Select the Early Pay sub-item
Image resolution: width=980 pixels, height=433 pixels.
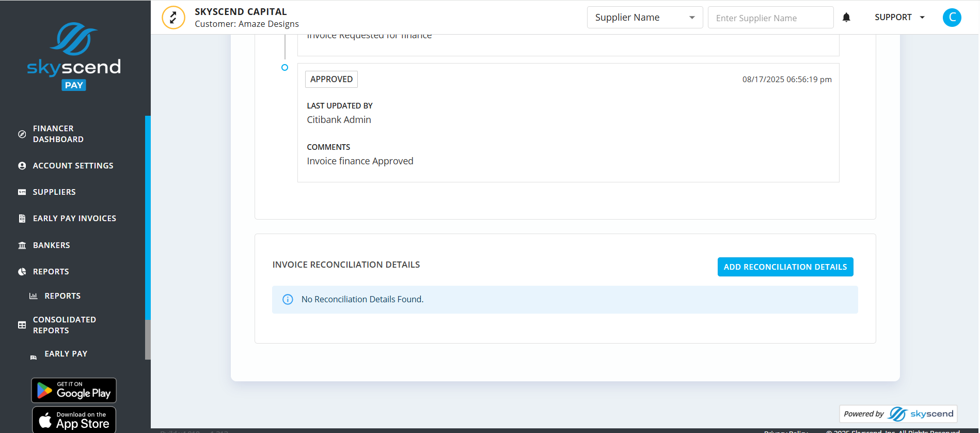[x=66, y=354]
